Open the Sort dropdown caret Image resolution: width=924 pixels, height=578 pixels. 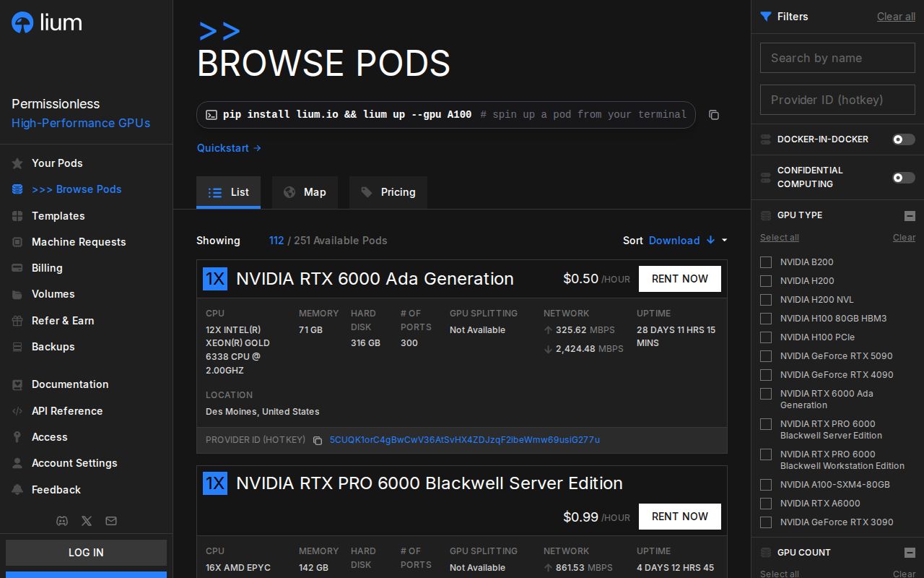tap(725, 241)
